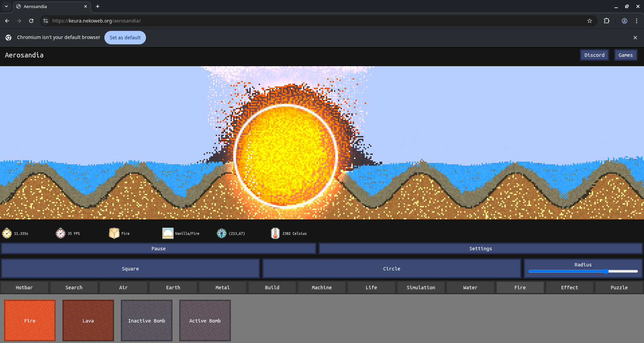The width and height of the screenshot is (644, 343).
Task: Open the browser extensions icon
Action: point(606,21)
